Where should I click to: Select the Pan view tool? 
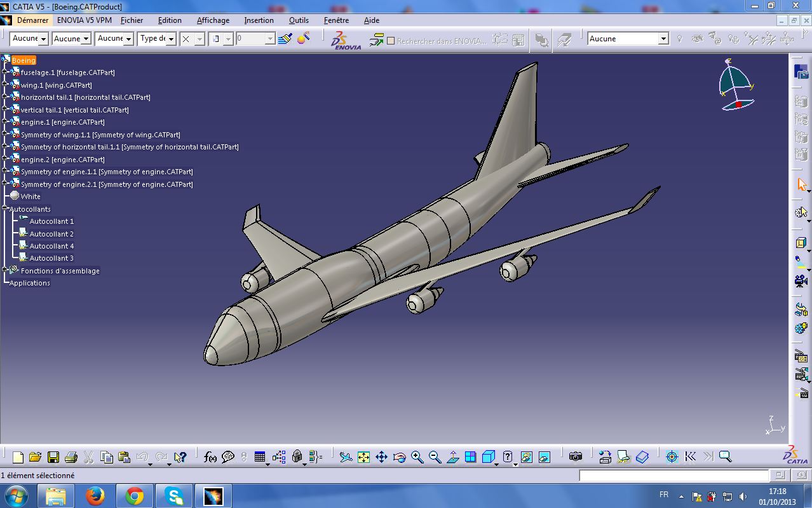point(381,457)
